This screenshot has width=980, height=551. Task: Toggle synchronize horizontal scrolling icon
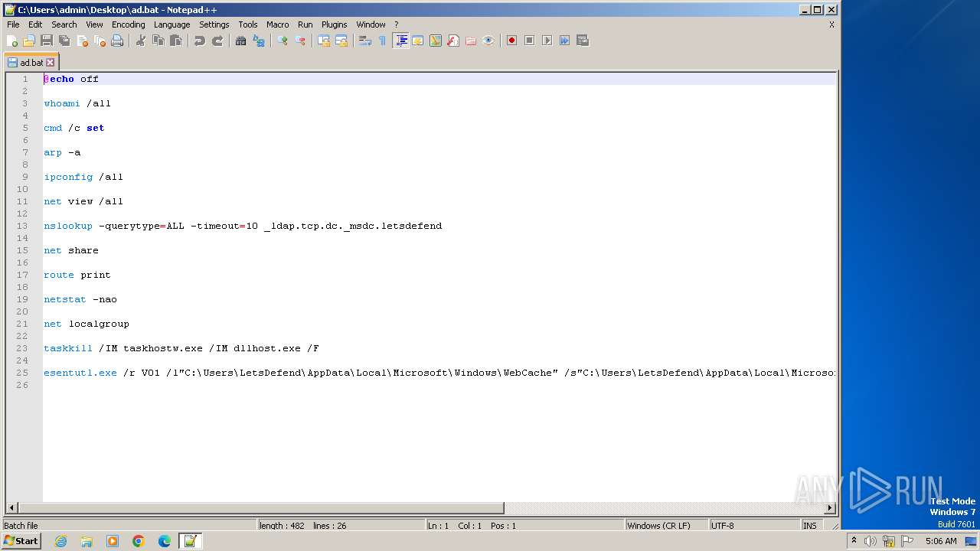[341, 41]
